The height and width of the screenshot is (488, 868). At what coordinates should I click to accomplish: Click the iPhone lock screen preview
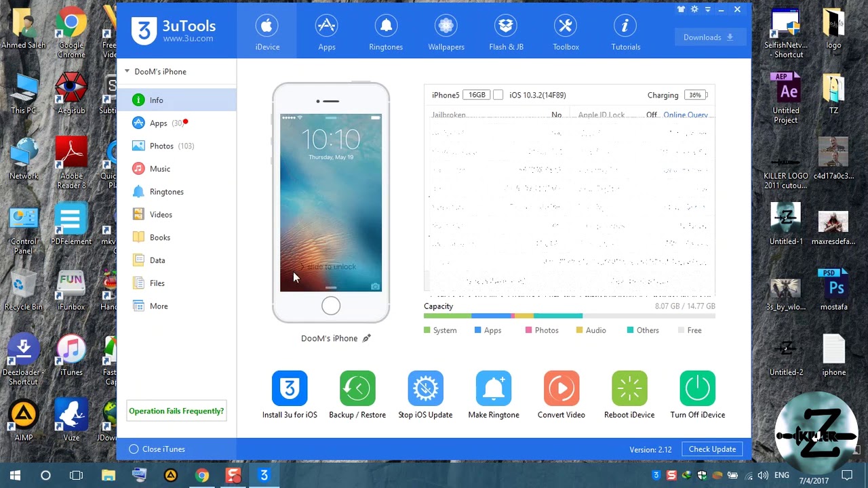(x=331, y=203)
